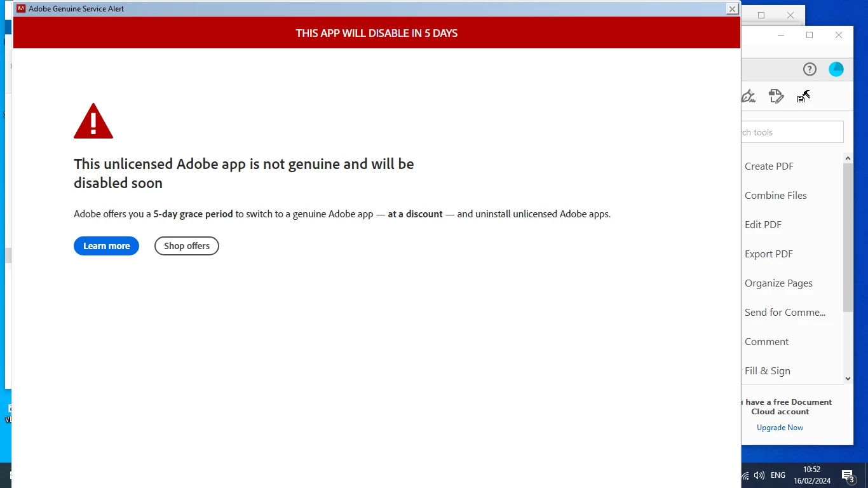Click the red THIS APP WILL DISABLE banner
868x488 pixels.
(377, 32)
